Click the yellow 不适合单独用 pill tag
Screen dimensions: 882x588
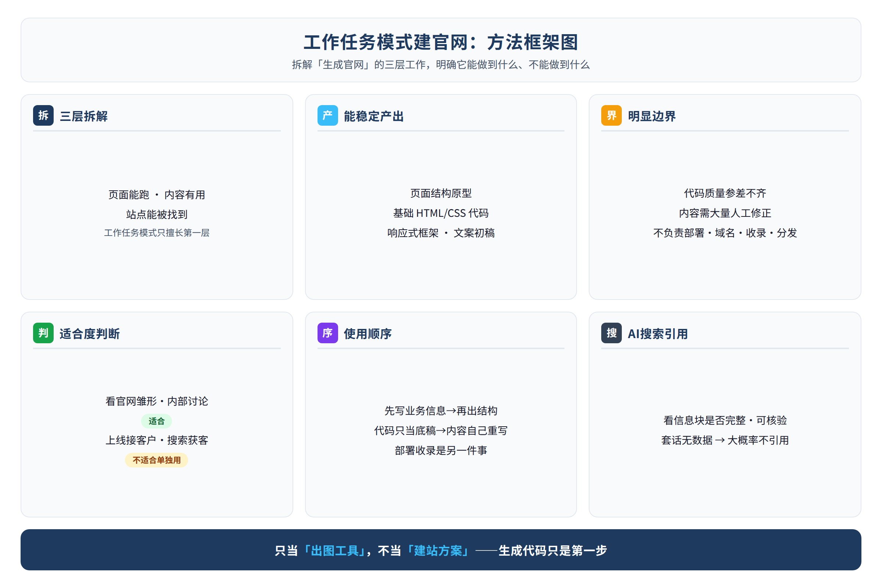[157, 460]
